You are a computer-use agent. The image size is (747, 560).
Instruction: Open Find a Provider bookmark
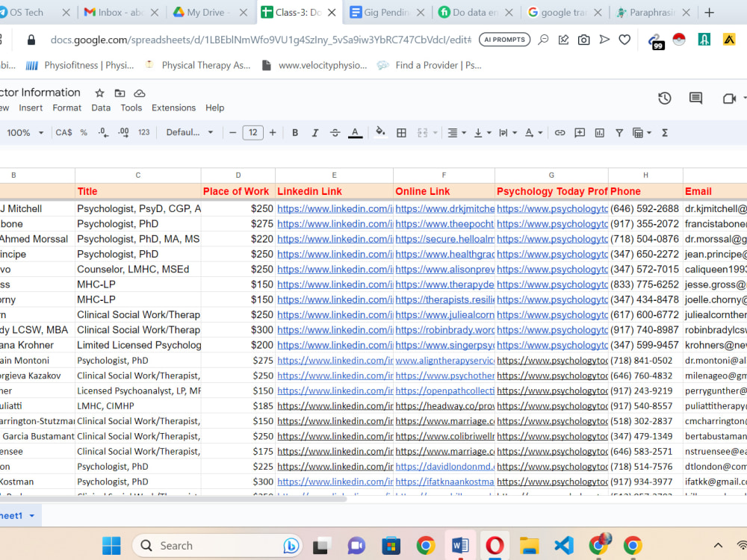point(430,65)
